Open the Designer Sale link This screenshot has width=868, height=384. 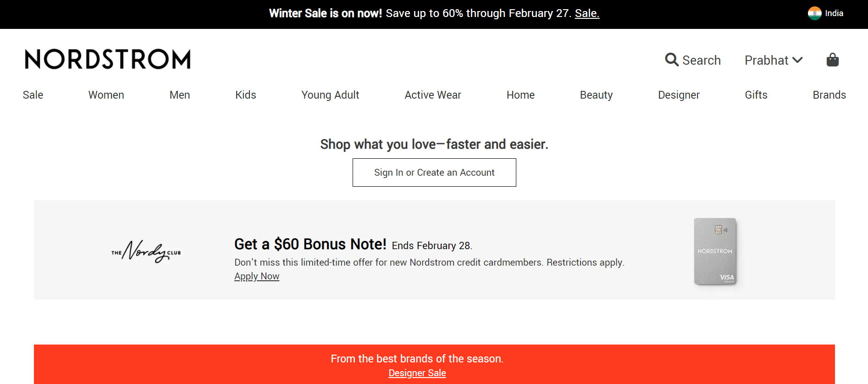click(x=417, y=373)
